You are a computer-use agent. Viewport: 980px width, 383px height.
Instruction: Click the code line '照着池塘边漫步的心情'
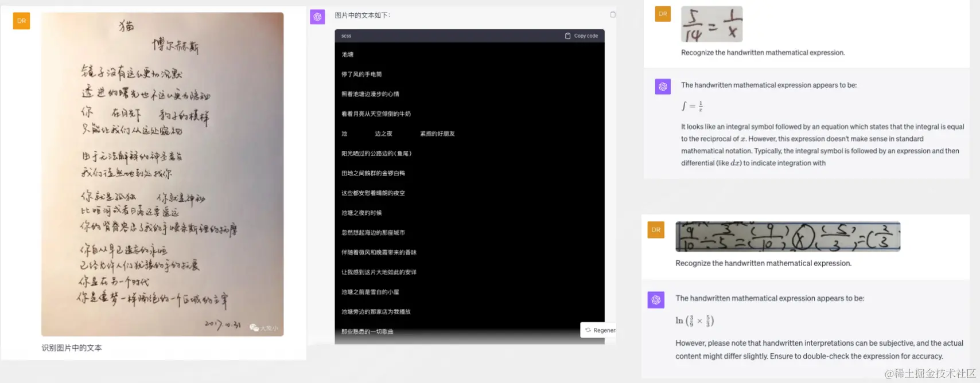tap(370, 94)
